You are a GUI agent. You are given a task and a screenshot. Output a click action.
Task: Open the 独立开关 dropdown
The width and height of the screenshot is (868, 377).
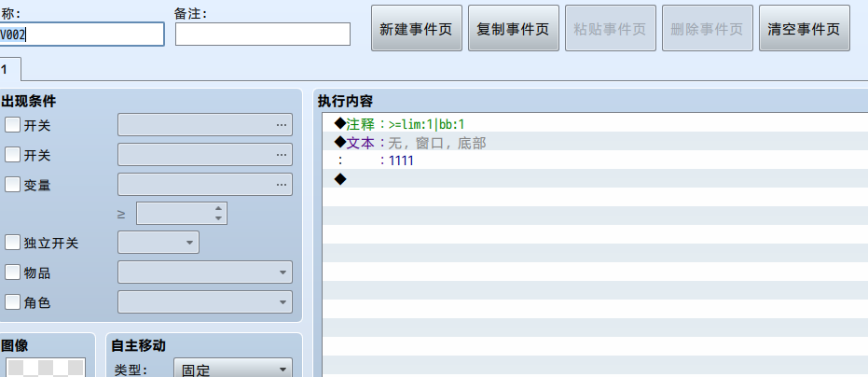pyautogui.click(x=158, y=243)
